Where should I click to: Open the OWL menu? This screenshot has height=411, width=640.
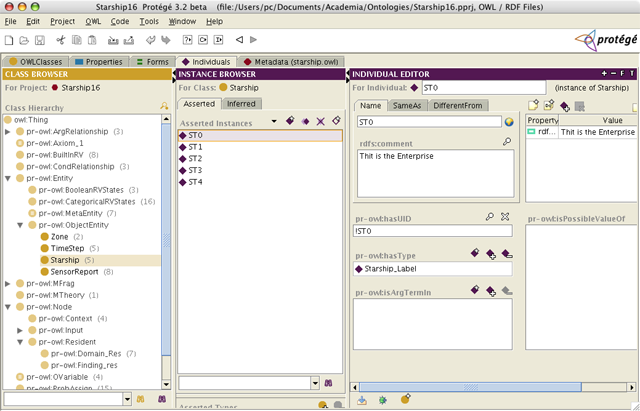pyautogui.click(x=92, y=21)
